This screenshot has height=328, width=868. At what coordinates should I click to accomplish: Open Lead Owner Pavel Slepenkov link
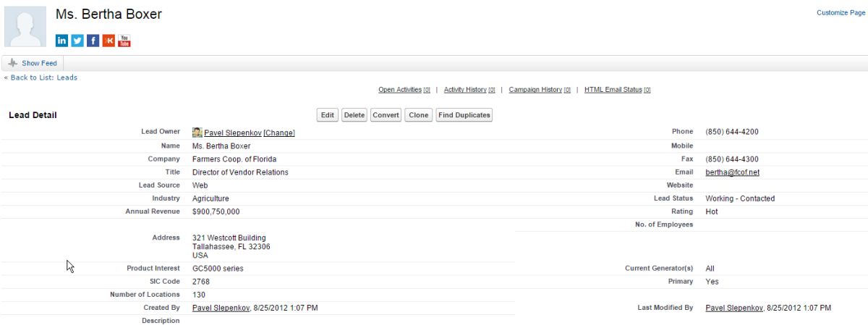pos(232,133)
